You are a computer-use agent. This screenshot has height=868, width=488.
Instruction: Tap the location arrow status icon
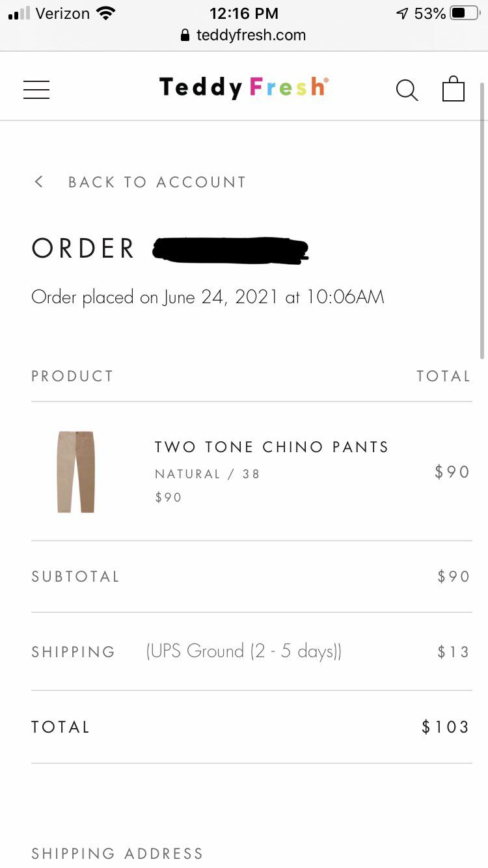pyautogui.click(x=402, y=13)
